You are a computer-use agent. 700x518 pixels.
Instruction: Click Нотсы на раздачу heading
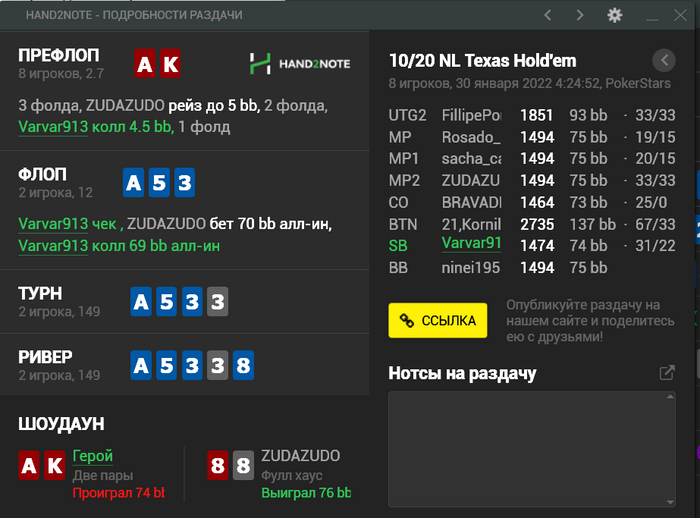click(462, 374)
